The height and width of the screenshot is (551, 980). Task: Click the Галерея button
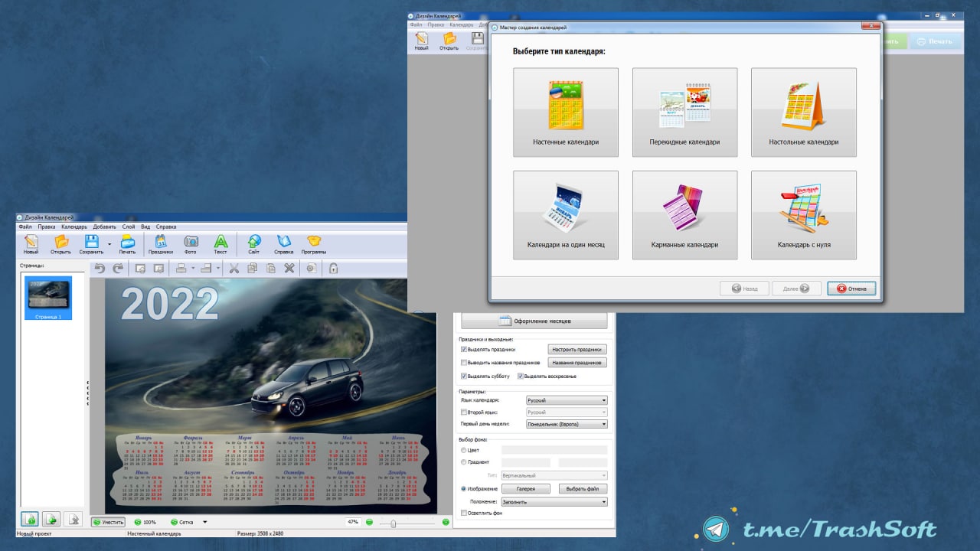[x=525, y=489]
